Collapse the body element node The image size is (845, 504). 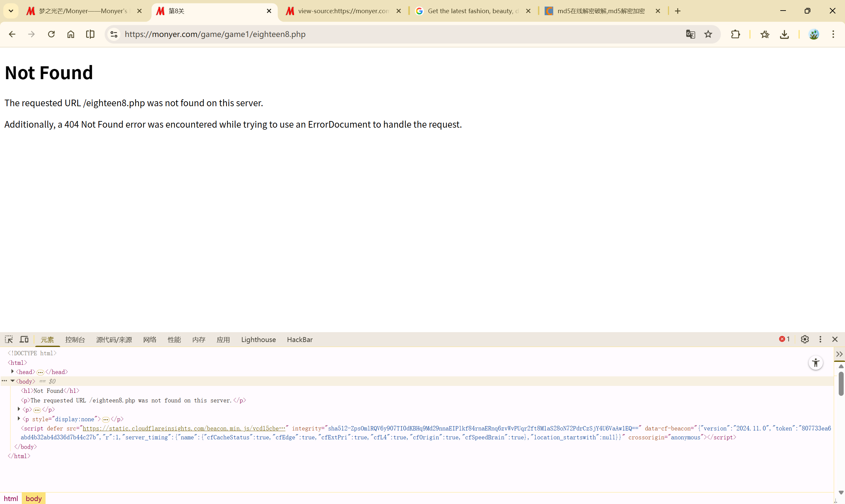click(13, 381)
